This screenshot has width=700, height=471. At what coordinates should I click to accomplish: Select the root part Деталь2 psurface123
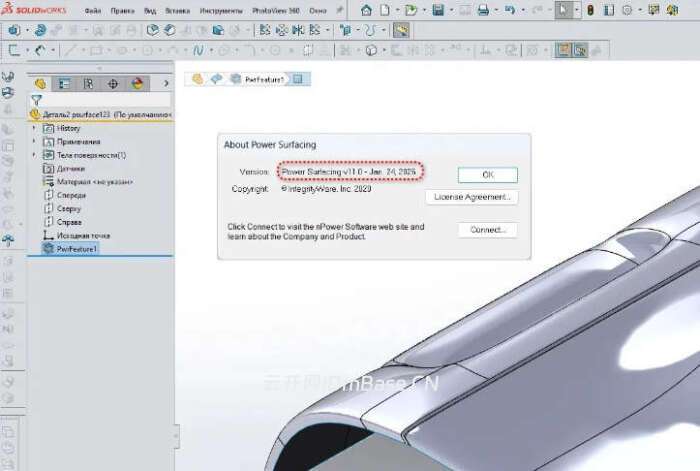[x=100, y=115]
